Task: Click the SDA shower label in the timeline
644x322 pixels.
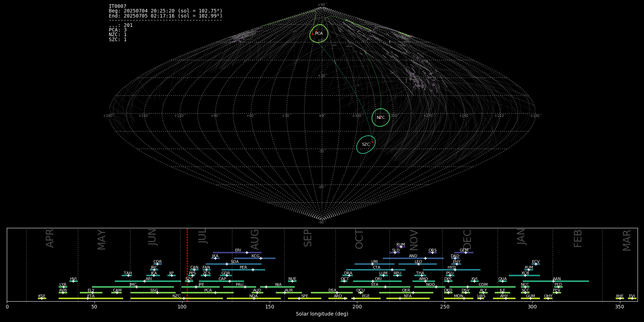Action: pyautogui.click(x=234, y=262)
